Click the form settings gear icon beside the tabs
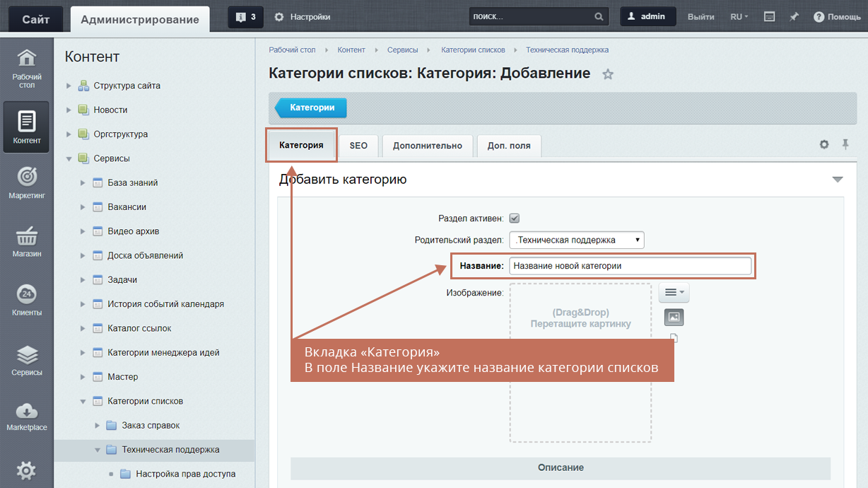This screenshot has width=868, height=488. click(x=824, y=144)
